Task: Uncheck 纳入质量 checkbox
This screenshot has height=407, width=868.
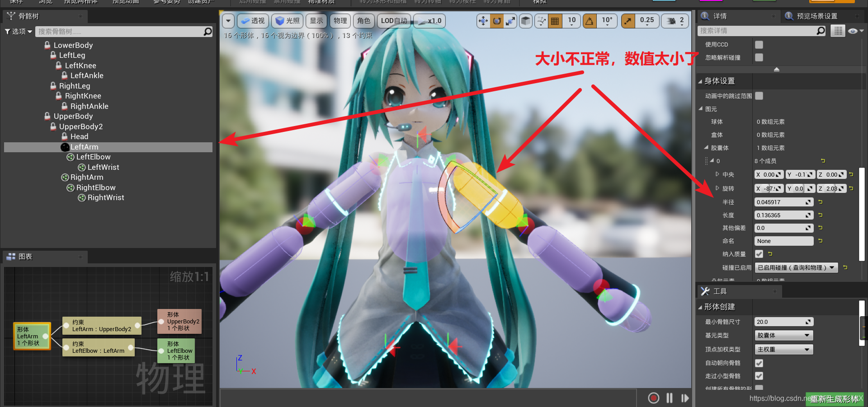Action: 759,254
